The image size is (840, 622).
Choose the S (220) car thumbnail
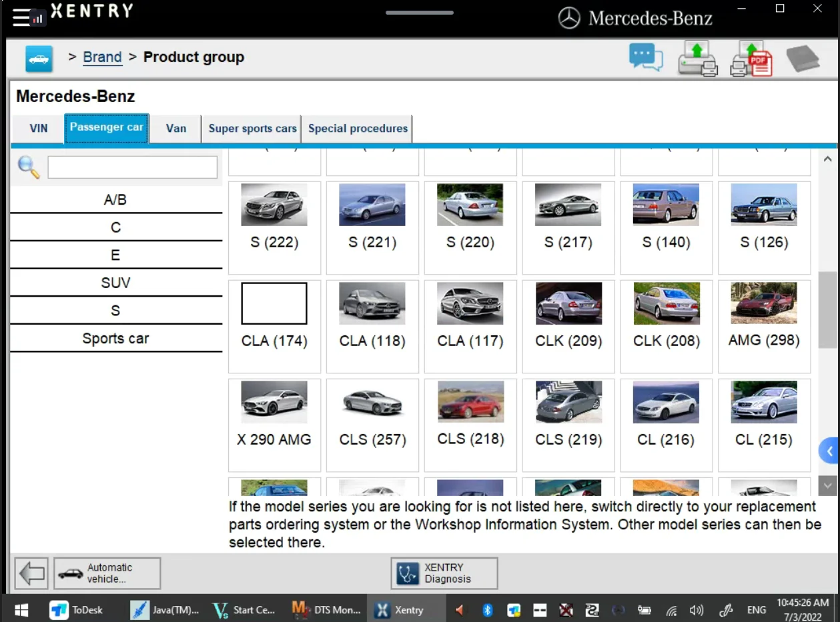(470, 205)
